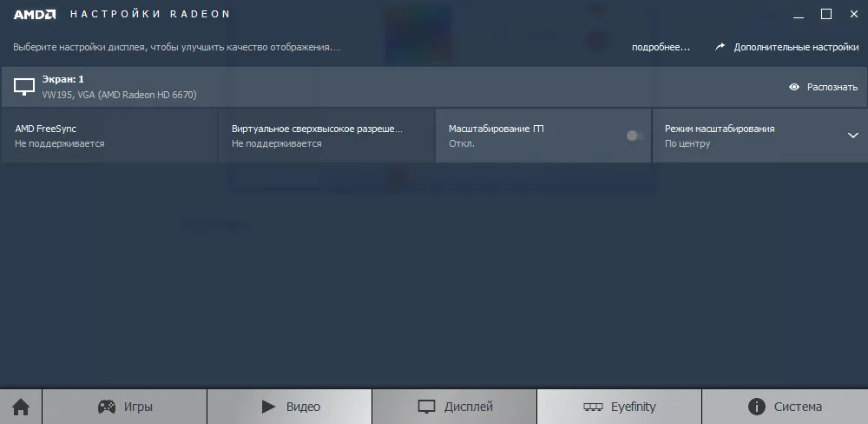Switch to the Видео tab
Image resolution: width=868 pixels, height=424 pixels.
point(290,407)
